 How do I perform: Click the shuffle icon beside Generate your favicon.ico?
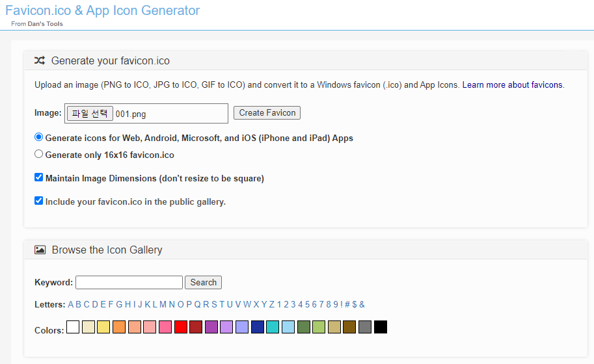point(40,60)
